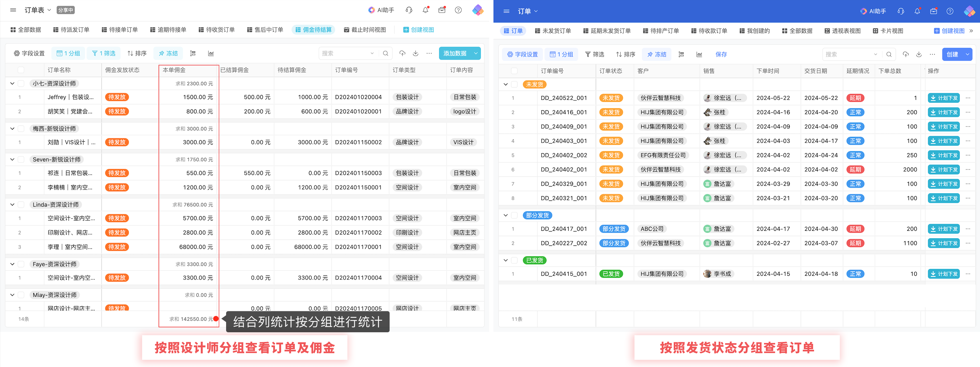Switch to 截止时间视图 tab
Image resolution: width=980 pixels, height=367 pixels.
click(x=365, y=30)
